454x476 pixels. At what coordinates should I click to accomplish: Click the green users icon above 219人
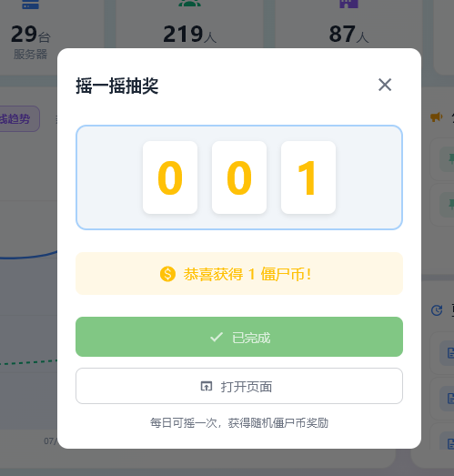[189, 3]
